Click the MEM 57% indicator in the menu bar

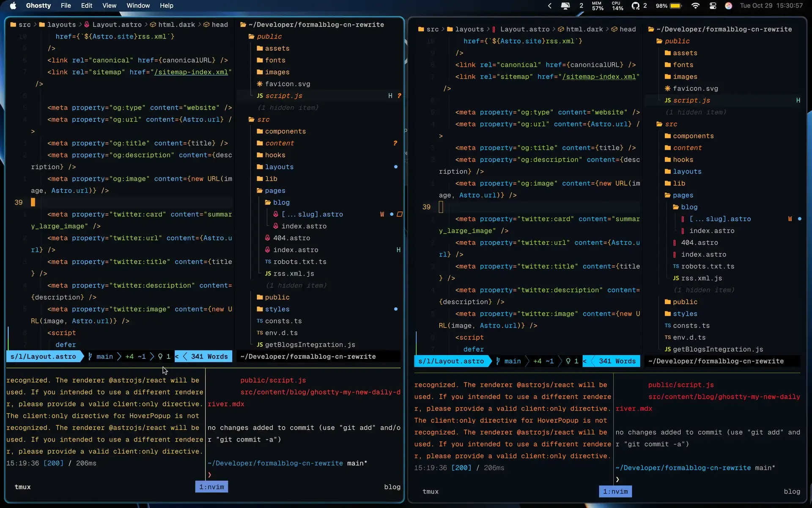click(x=598, y=6)
